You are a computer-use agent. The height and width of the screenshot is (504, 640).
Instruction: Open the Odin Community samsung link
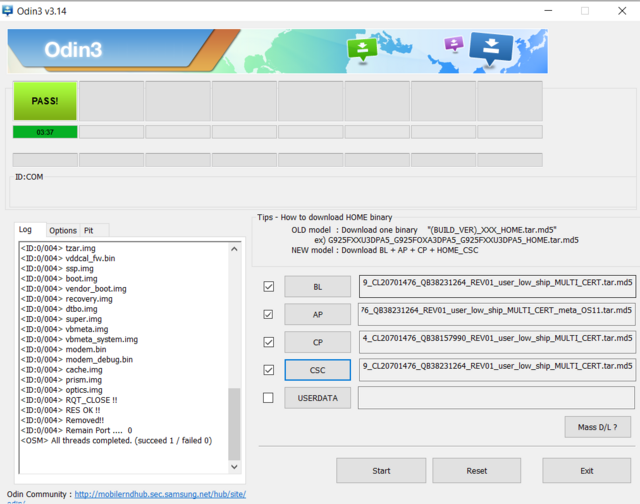pyautogui.click(x=160, y=494)
